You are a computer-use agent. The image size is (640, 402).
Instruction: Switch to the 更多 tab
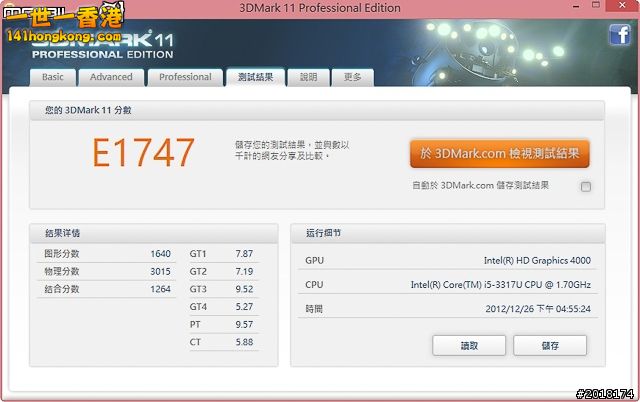click(352, 77)
